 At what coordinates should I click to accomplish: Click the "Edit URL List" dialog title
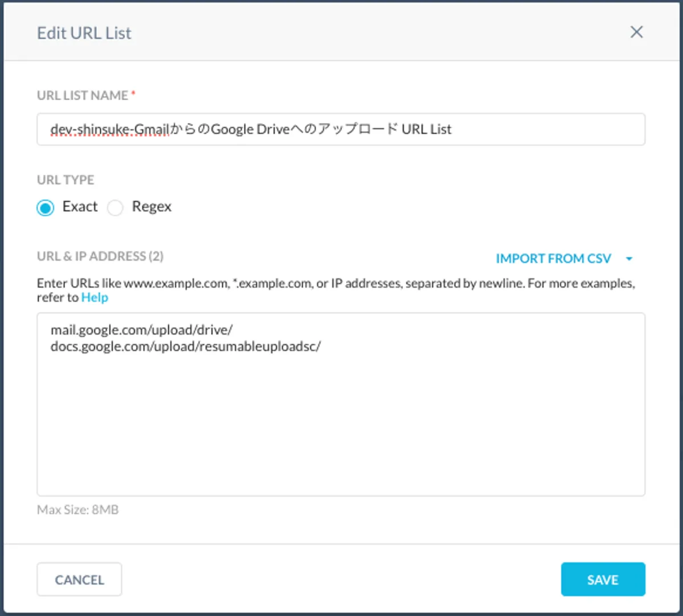coord(84,33)
